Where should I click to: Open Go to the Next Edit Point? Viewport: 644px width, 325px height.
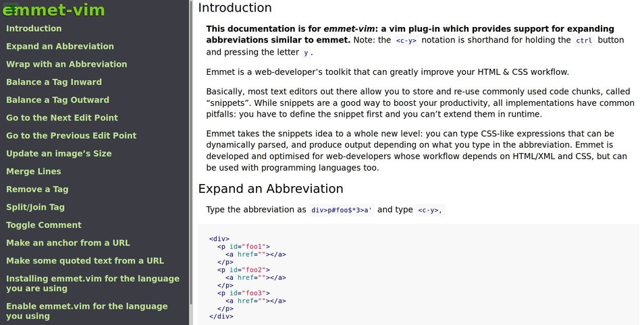(x=62, y=118)
